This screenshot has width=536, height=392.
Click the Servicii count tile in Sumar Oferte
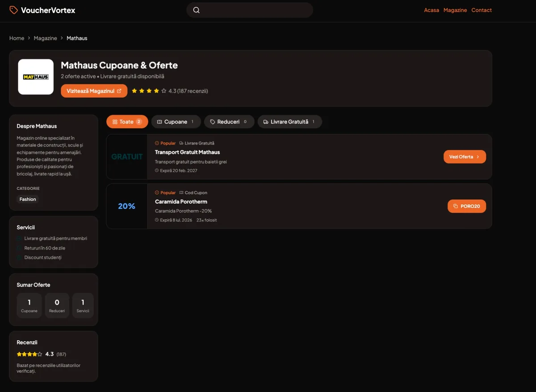tap(83, 305)
